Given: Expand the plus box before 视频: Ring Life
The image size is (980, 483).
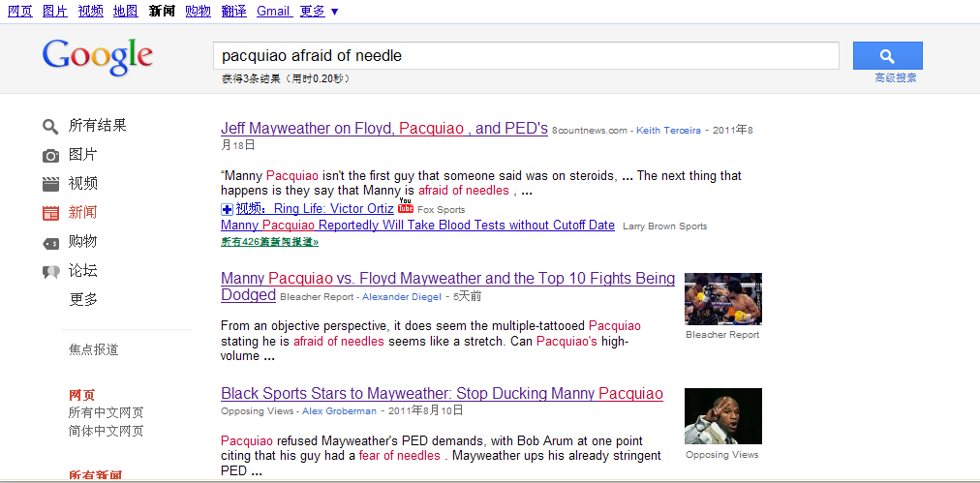Looking at the screenshot, I should [x=228, y=209].
